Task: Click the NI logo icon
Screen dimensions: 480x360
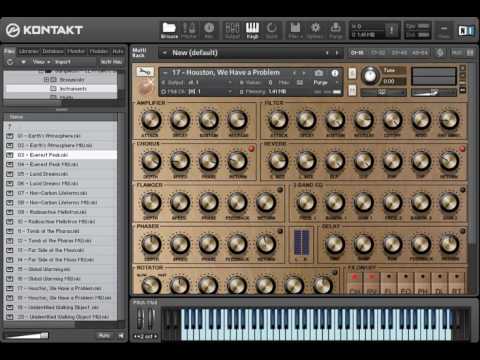Action: click(466, 31)
